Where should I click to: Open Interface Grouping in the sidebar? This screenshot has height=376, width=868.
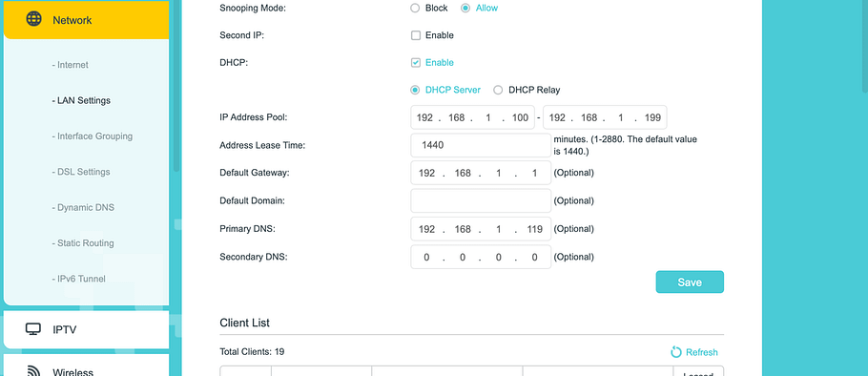tap(92, 136)
